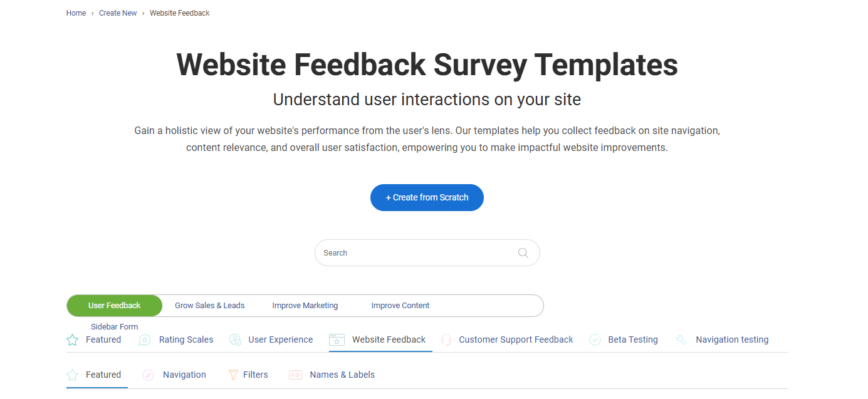
Task: Select the second-row Featured star icon
Action: pyautogui.click(x=71, y=374)
